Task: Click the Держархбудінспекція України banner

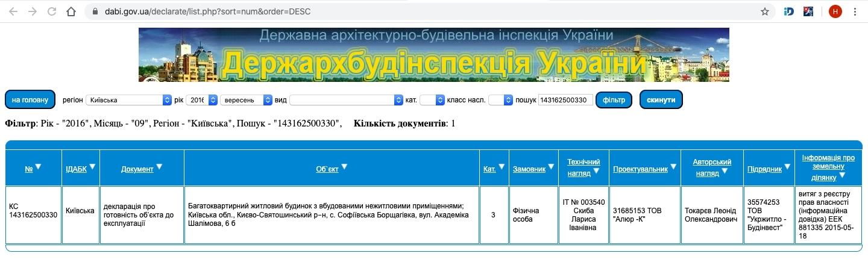Action: click(x=433, y=55)
